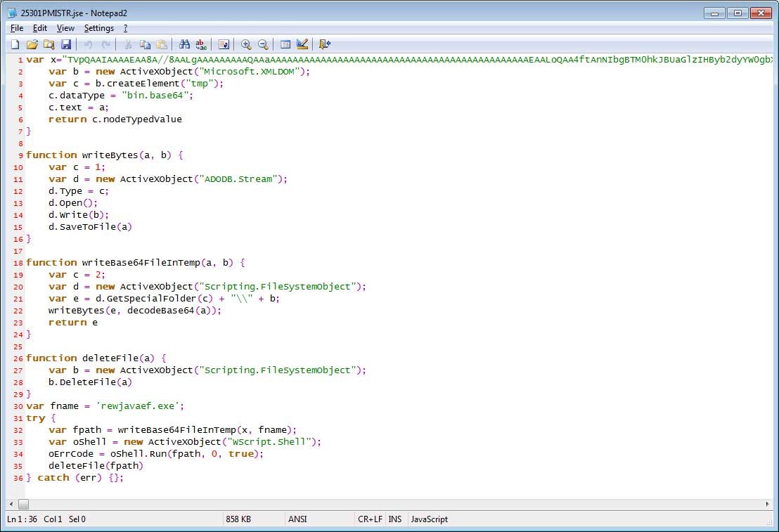Click the Notepad2 title bar app icon
This screenshot has height=532, width=779.
(x=12, y=13)
